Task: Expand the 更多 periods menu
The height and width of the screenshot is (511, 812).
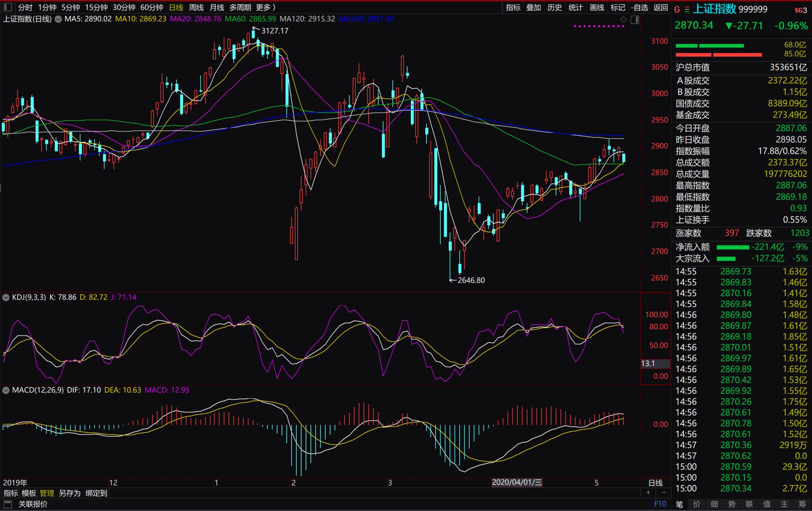Action: [265, 7]
